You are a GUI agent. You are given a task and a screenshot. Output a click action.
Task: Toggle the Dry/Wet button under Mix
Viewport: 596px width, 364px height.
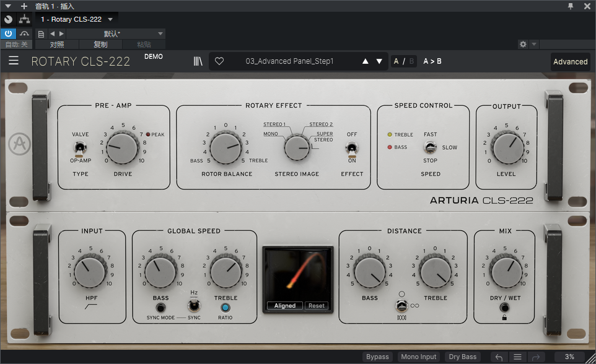tap(504, 307)
